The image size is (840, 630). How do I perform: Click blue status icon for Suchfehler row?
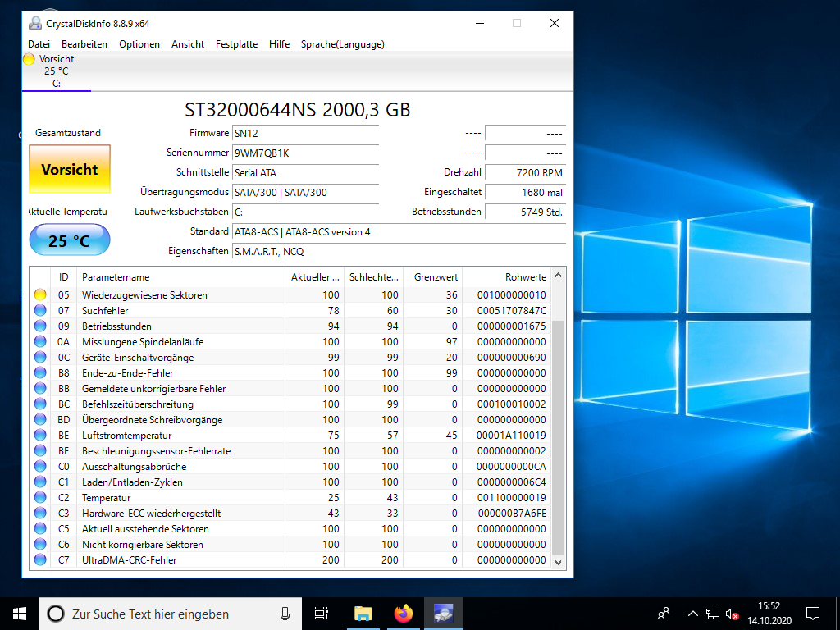[x=40, y=310]
